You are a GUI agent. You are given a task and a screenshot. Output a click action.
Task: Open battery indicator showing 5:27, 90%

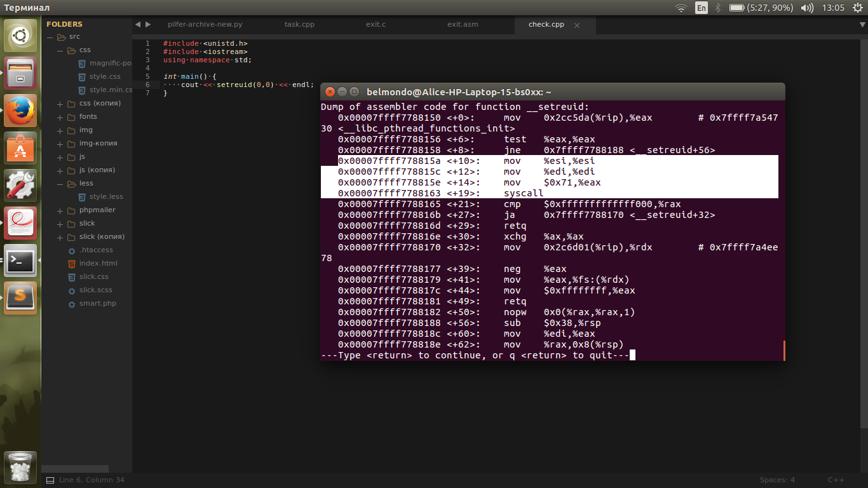(761, 8)
